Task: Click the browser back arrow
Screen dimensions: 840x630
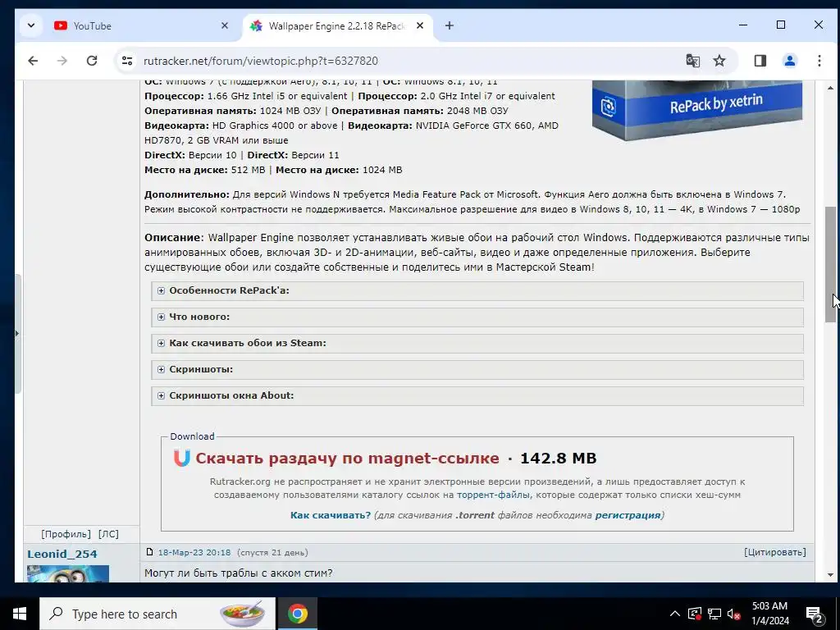Action: click(33, 61)
